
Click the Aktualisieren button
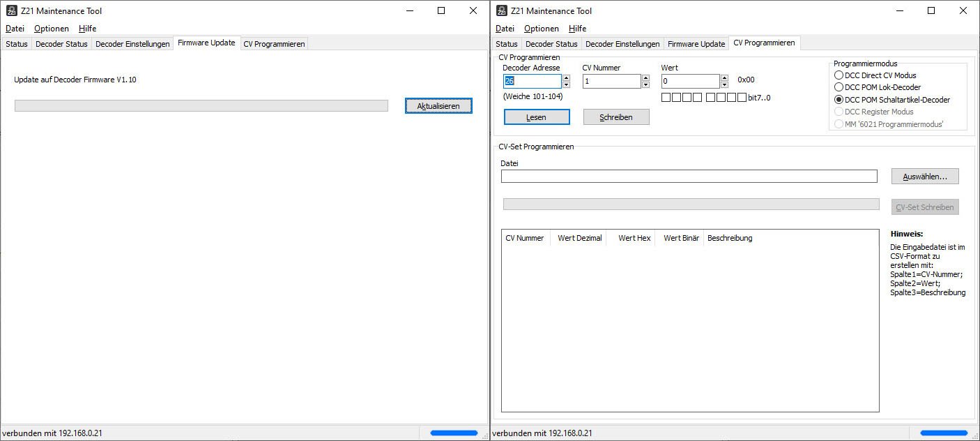click(x=438, y=106)
